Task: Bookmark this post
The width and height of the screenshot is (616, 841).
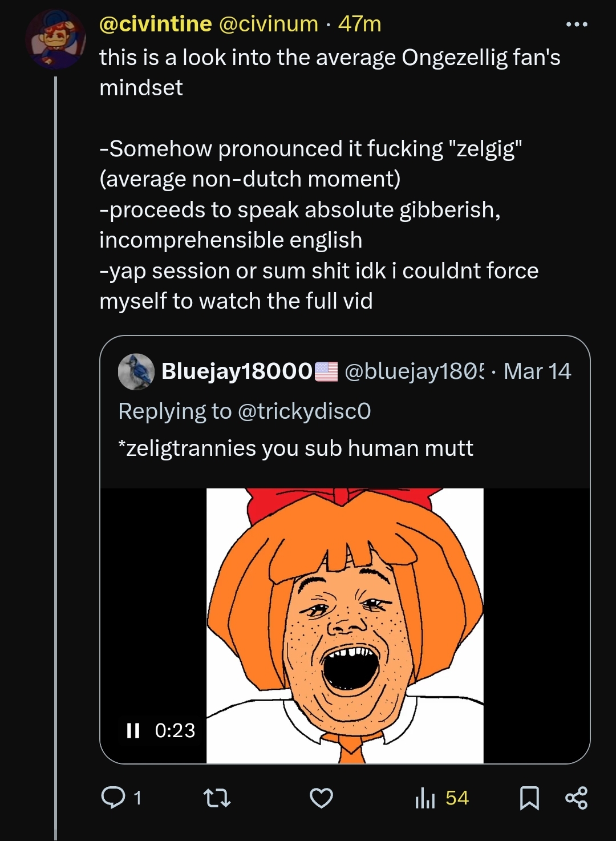Action: coord(529,798)
